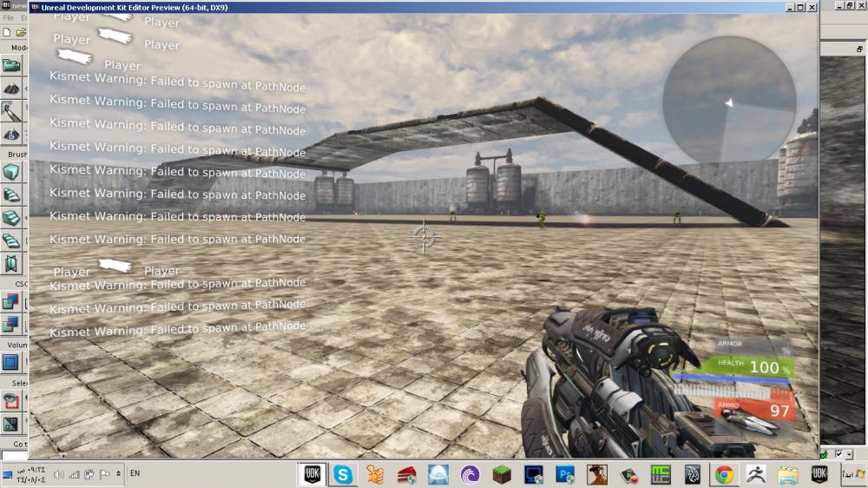This screenshot has height=488, width=868.
Task: Click the Add Volume tool
Action: pos(10,362)
